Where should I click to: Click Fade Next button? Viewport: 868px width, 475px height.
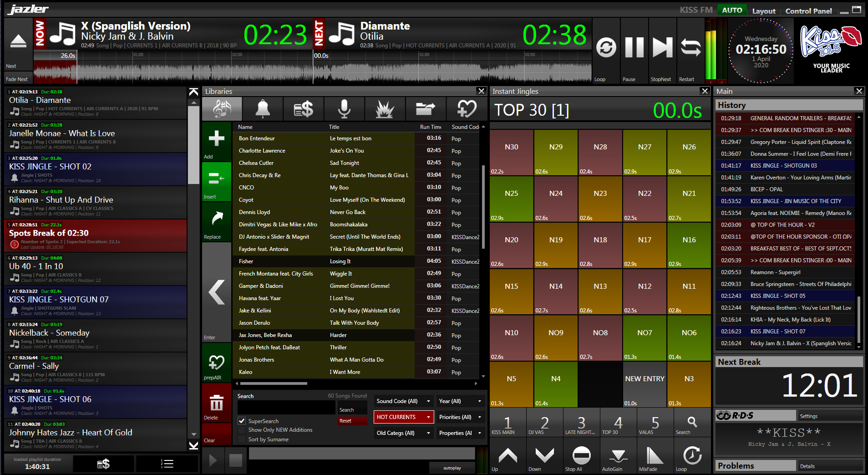(18, 78)
